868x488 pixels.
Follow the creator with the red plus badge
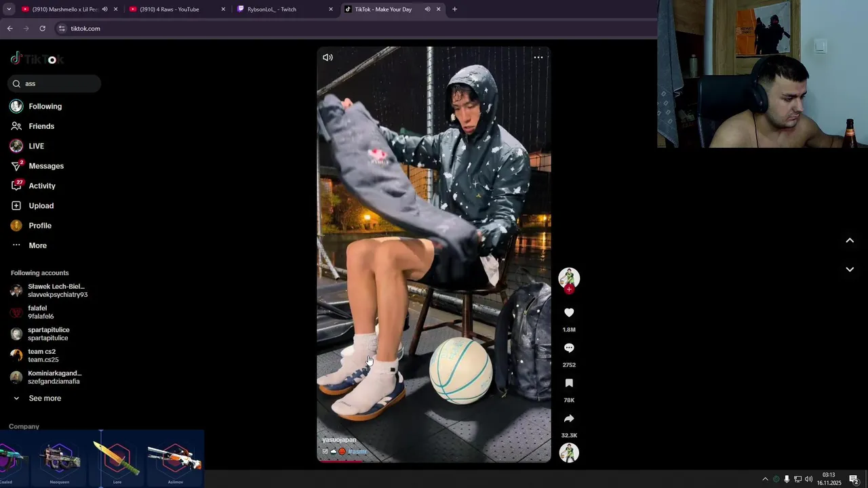point(569,289)
